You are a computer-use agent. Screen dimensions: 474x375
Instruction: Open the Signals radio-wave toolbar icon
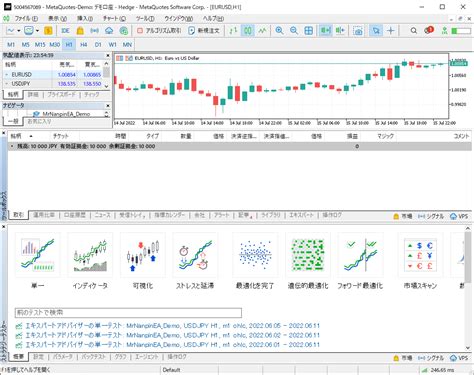[95, 31]
